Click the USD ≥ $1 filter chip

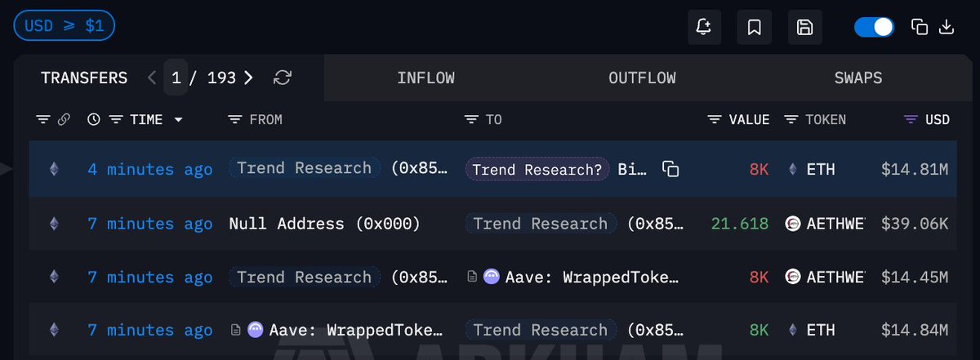tap(64, 26)
